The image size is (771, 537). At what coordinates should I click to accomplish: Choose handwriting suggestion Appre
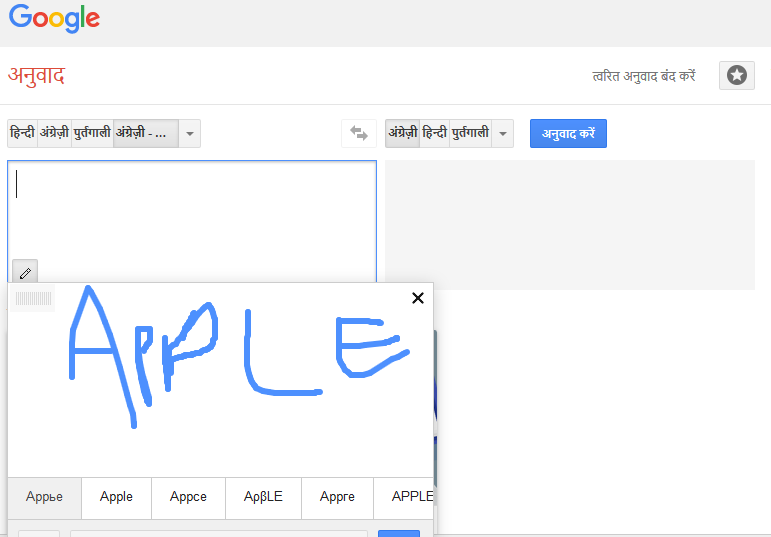tap(337, 497)
